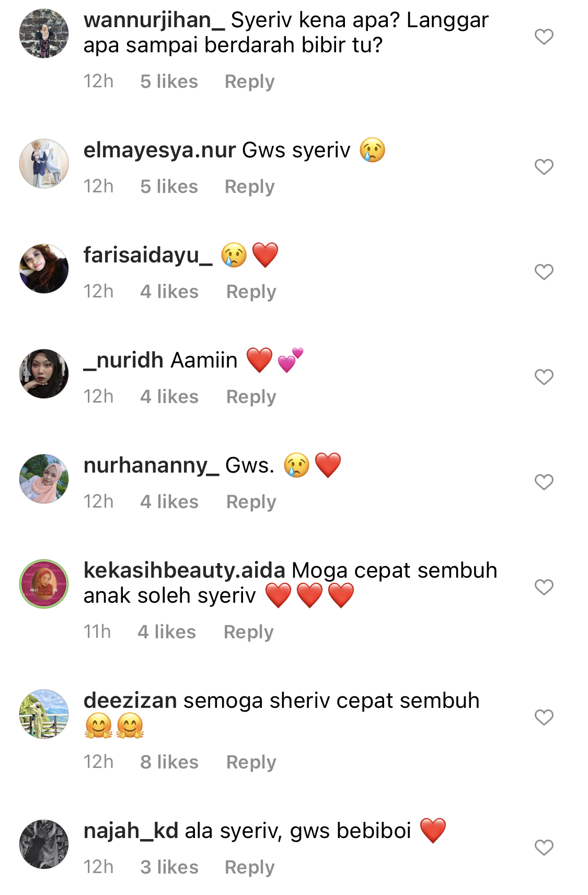Reply to wannurjihan_'s comment
The image size is (588, 895).
249,82
